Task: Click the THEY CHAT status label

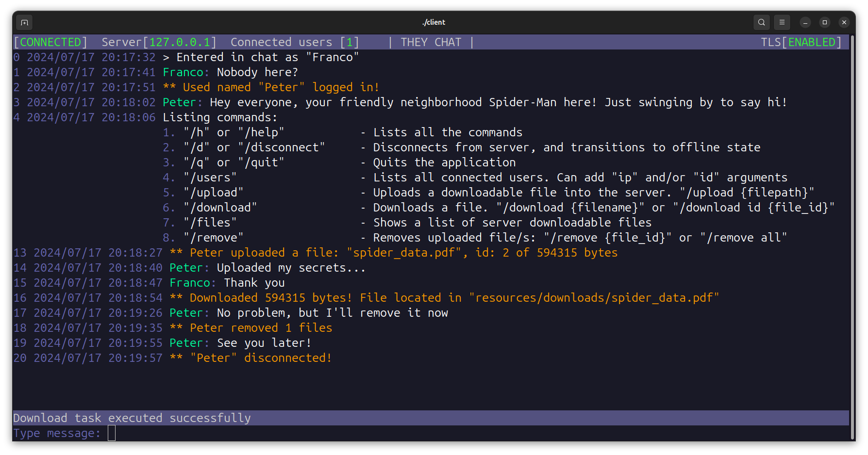Action: point(431,42)
